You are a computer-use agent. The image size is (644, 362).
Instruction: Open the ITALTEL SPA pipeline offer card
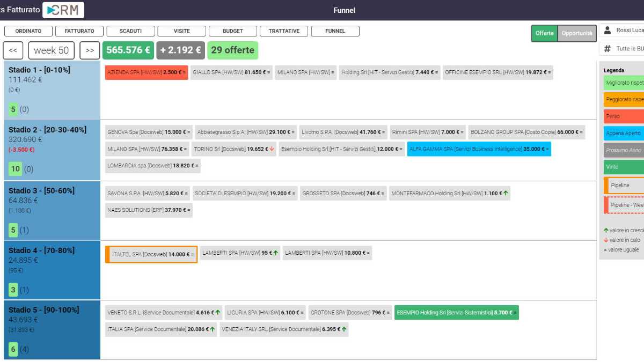coord(151,255)
